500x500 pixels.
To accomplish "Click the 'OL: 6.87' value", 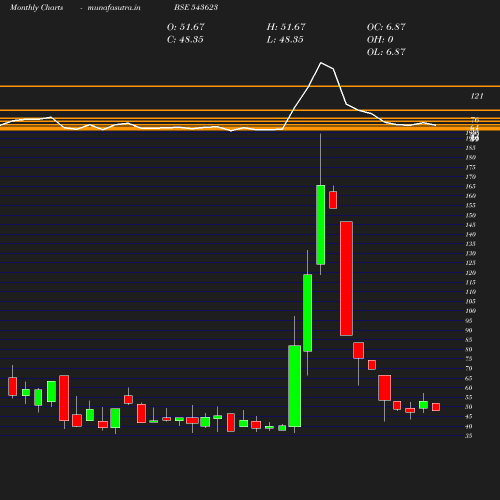I will pos(386,52).
